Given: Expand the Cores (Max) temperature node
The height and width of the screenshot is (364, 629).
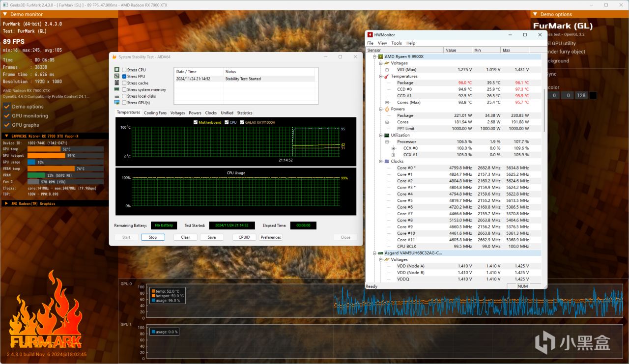Looking at the screenshot, I should pyautogui.click(x=387, y=102).
